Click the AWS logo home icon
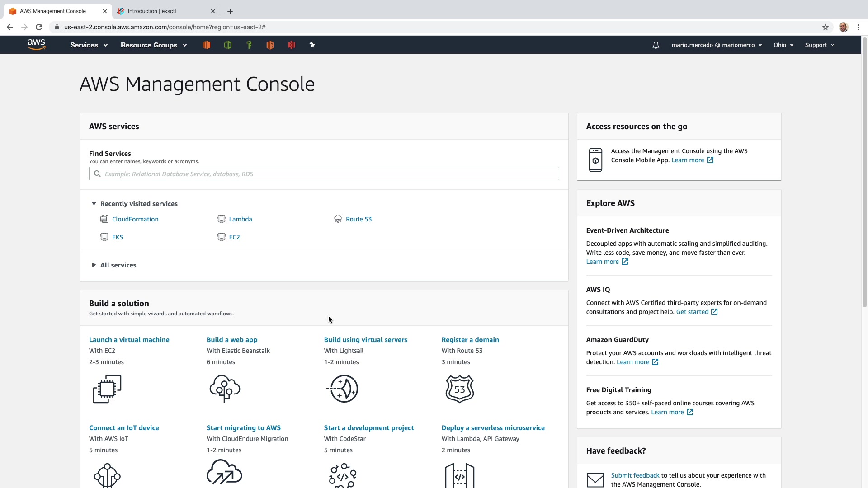The height and width of the screenshot is (488, 868). coord(36,44)
